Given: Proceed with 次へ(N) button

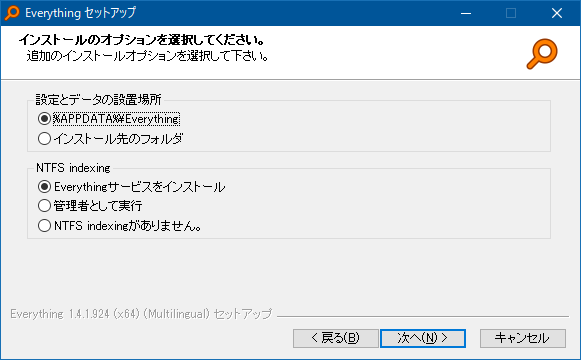Looking at the screenshot, I should [423, 338].
